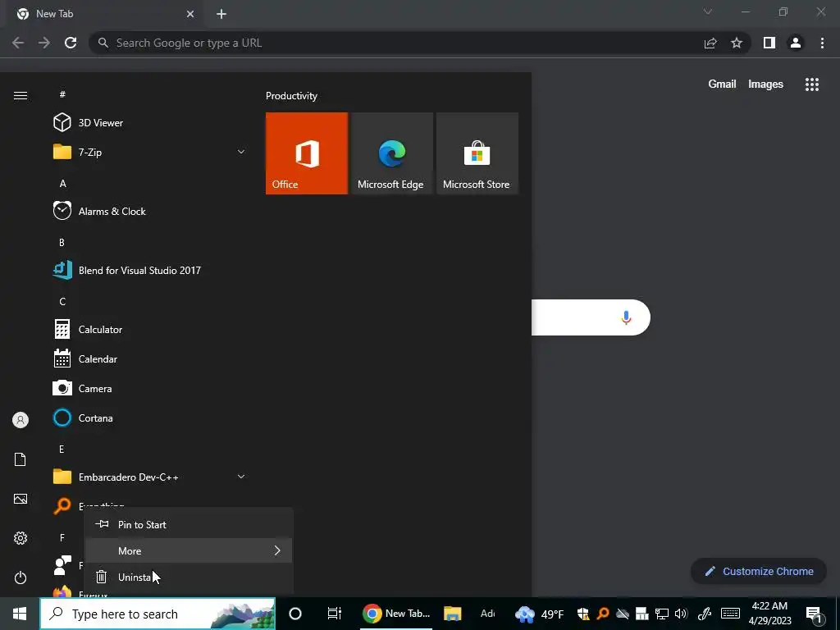Go back in Chrome

pyautogui.click(x=18, y=43)
